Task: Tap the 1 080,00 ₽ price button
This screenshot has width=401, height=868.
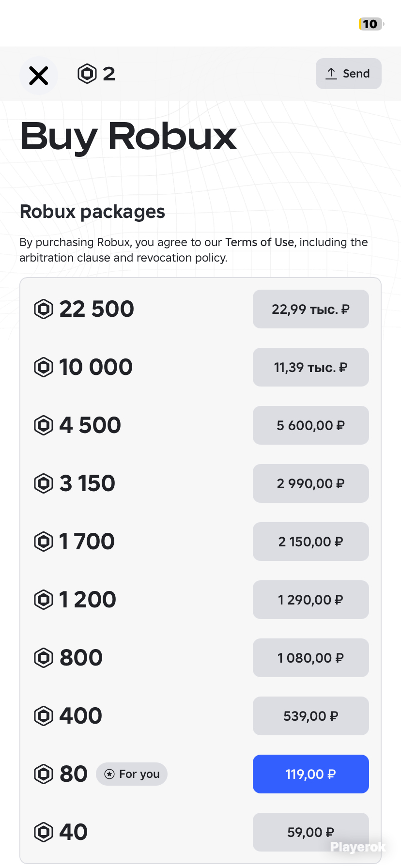Action: coord(311,658)
